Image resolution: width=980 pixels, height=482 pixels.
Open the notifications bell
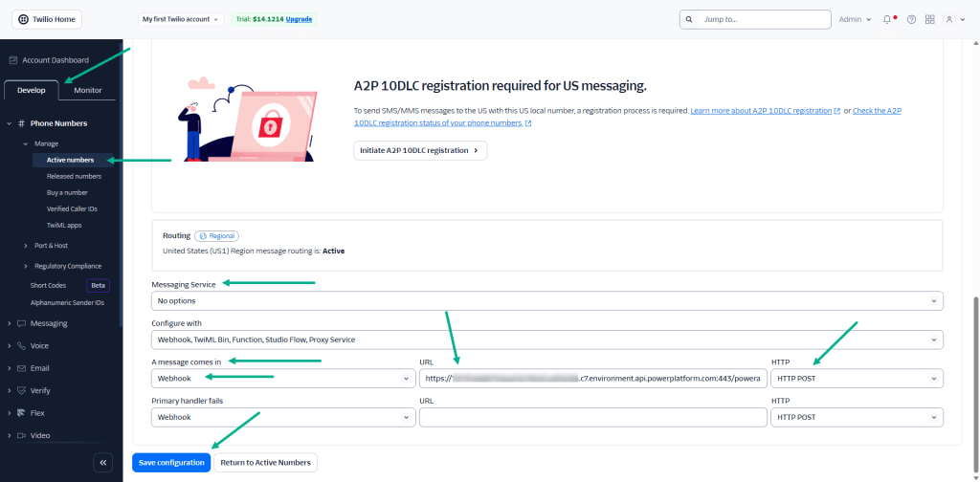click(x=888, y=19)
